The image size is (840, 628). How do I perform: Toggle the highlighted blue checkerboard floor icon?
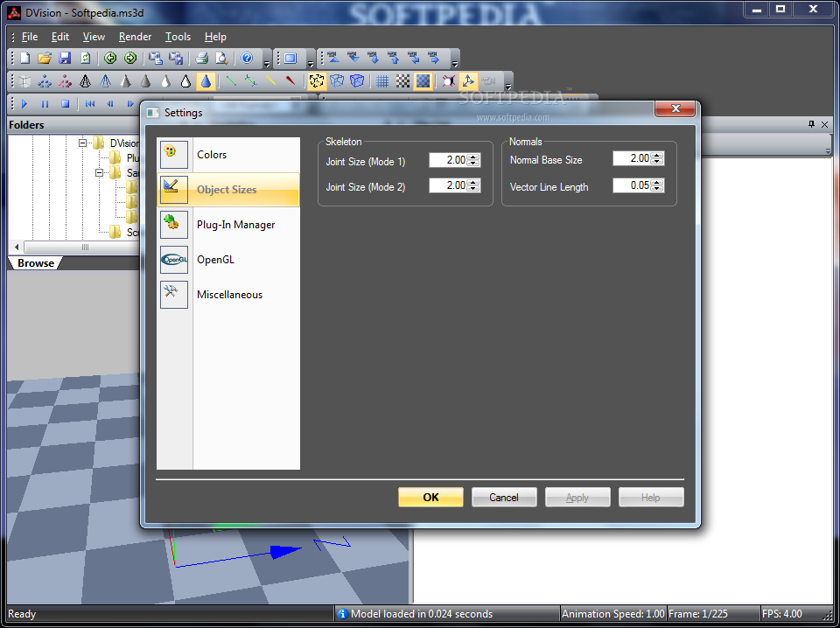coord(423,80)
